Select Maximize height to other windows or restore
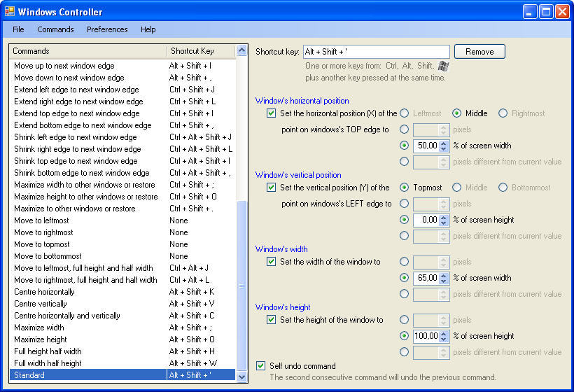 (122, 197)
